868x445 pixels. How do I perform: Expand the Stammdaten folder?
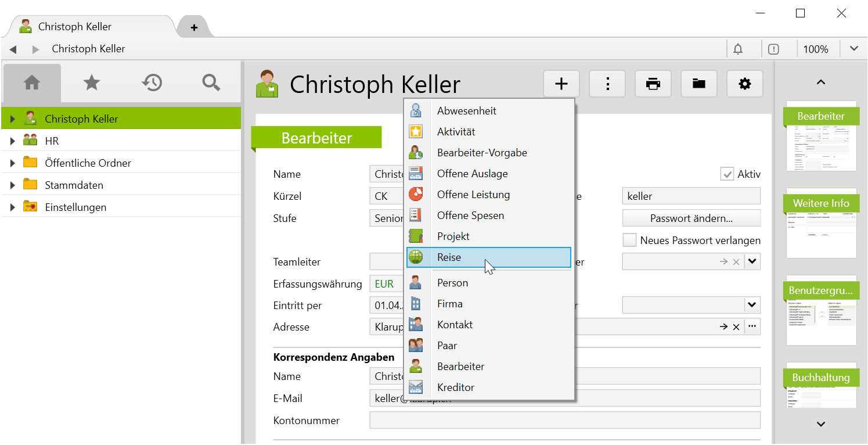(x=13, y=185)
